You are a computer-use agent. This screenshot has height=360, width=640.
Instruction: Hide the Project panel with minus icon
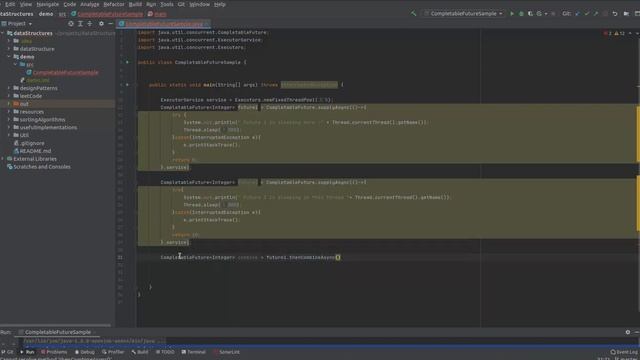[110, 24]
